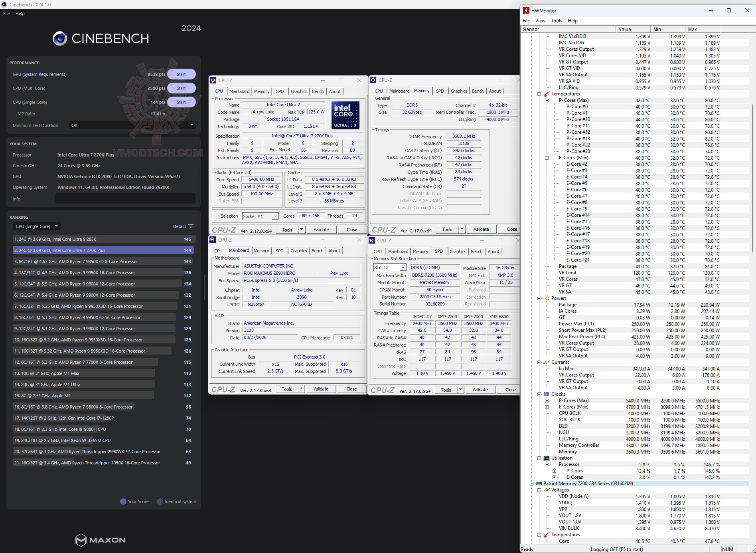756x553 pixels.
Task: Switch to About tab in the CPU-Z Mainboard window
Action: [x=334, y=251]
